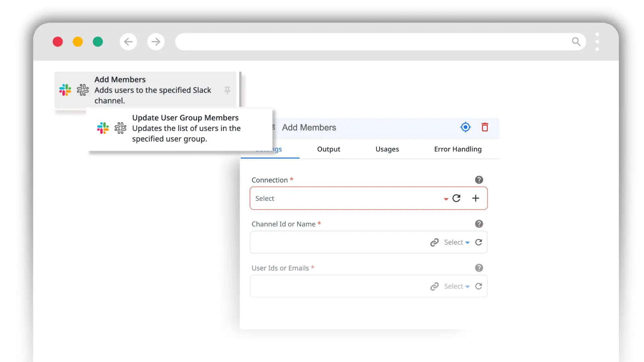This screenshot has width=644, height=362.
Task: Add a new connection using the plus icon
Action: click(x=475, y=198)
